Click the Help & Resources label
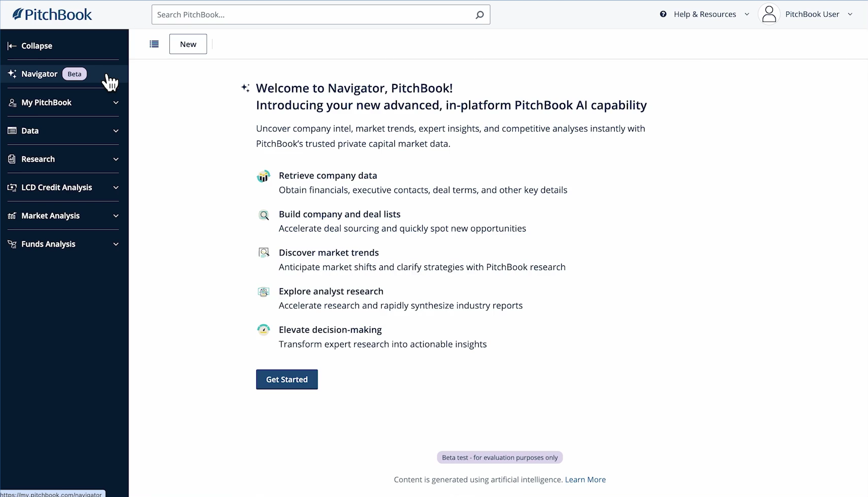 (705, 14)
